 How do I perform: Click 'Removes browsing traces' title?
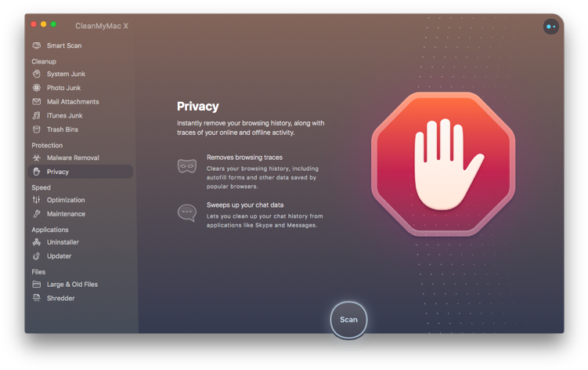click(x=244, y=158)
